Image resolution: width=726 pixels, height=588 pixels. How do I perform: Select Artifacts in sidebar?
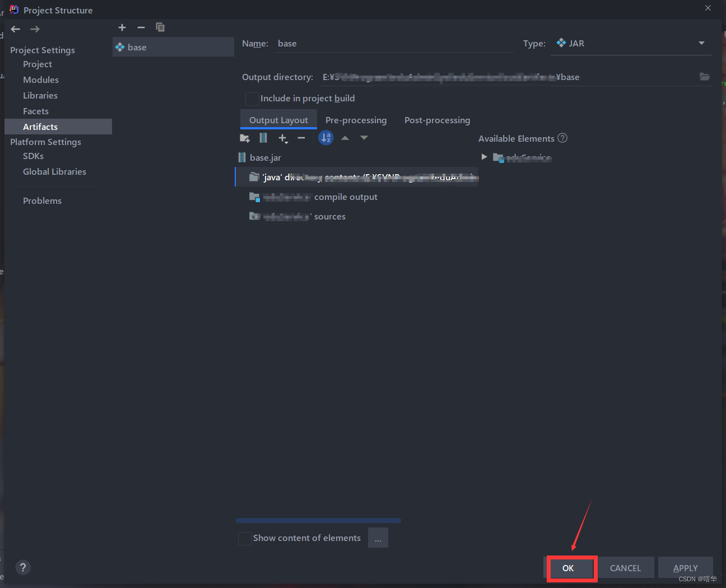[x=58, y=127]
